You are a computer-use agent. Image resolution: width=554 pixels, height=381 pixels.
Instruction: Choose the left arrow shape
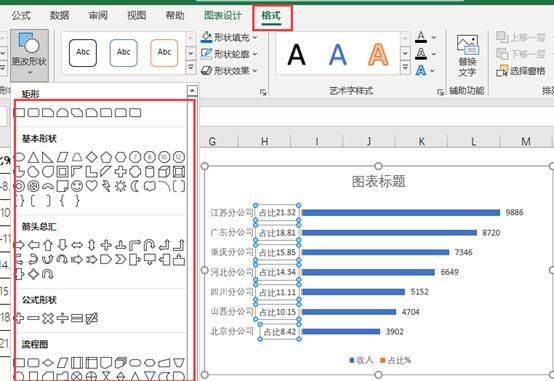click(33, 245)
